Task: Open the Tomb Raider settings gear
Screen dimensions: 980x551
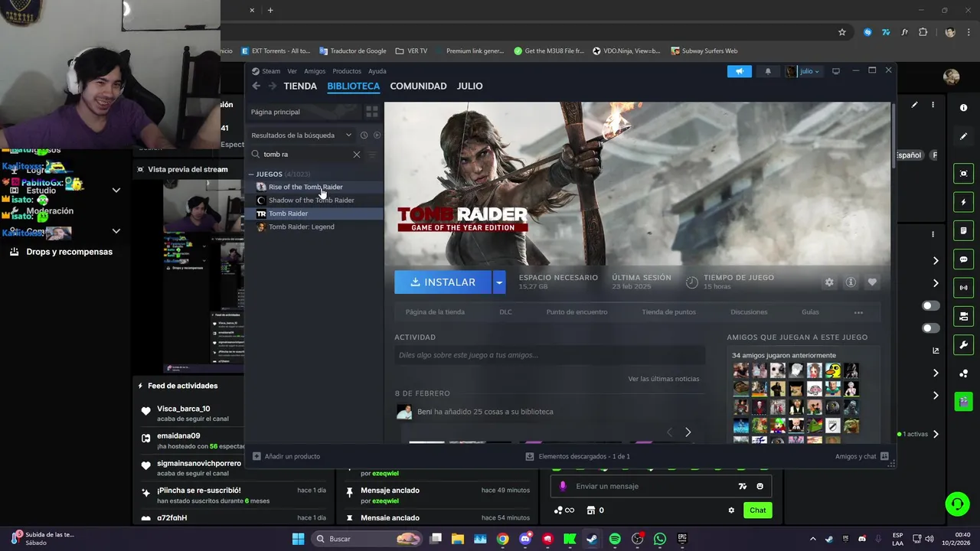Action: [829, 282]
